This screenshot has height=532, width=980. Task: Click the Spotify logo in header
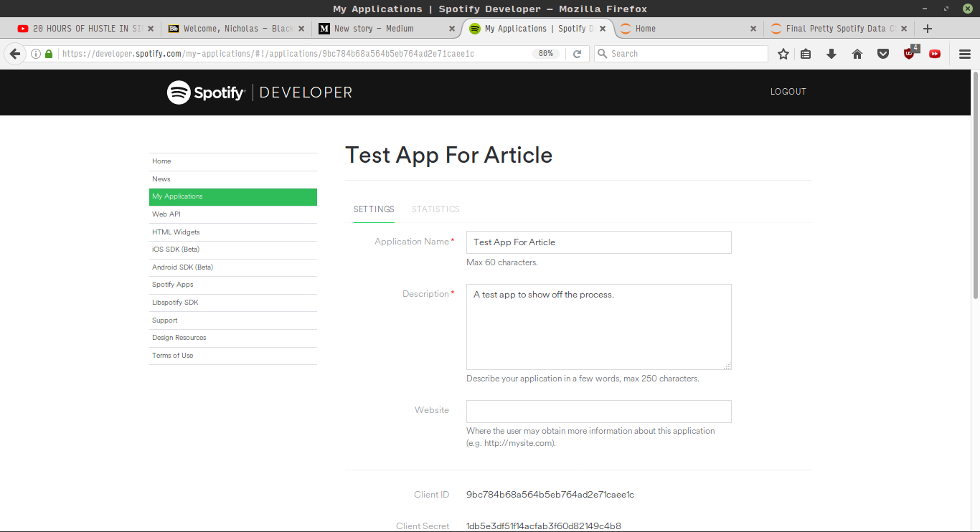point(207,92)
